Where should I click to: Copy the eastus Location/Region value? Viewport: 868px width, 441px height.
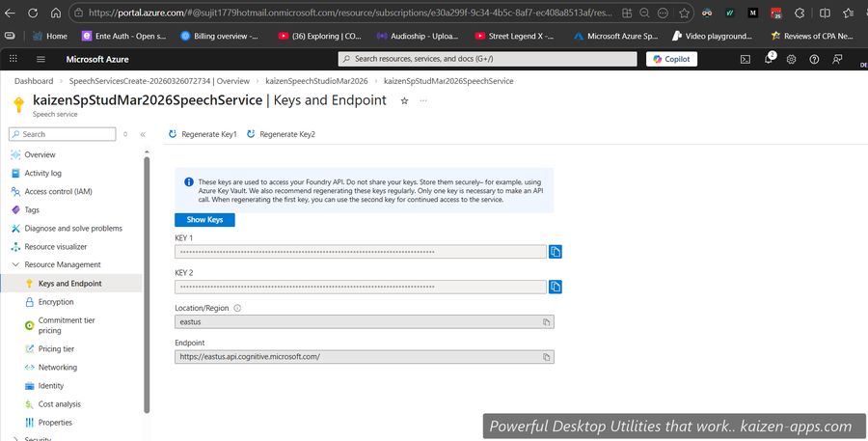click(x=547, y=322)
